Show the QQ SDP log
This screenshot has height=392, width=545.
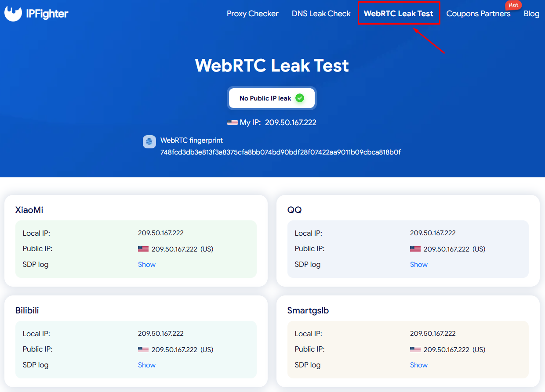pyautogui.click(x=419, y=265)
